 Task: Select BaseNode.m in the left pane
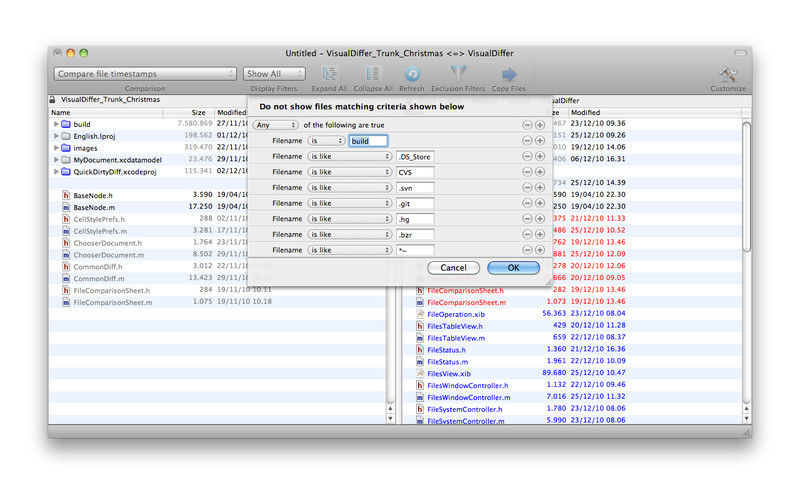tap(94, 207)
